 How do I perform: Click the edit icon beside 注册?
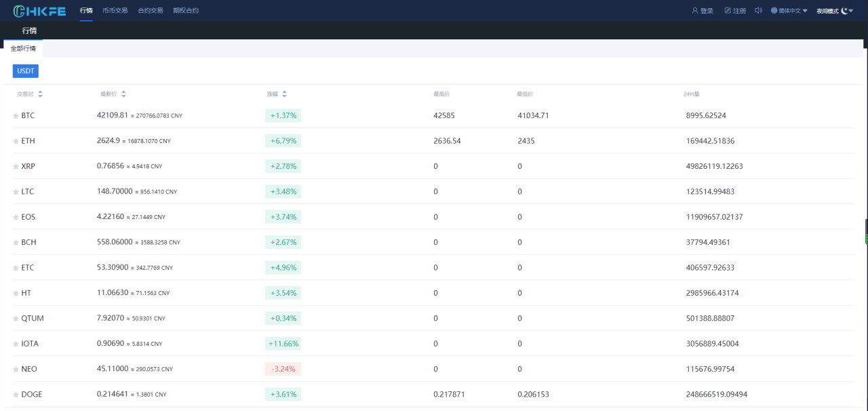728,11
